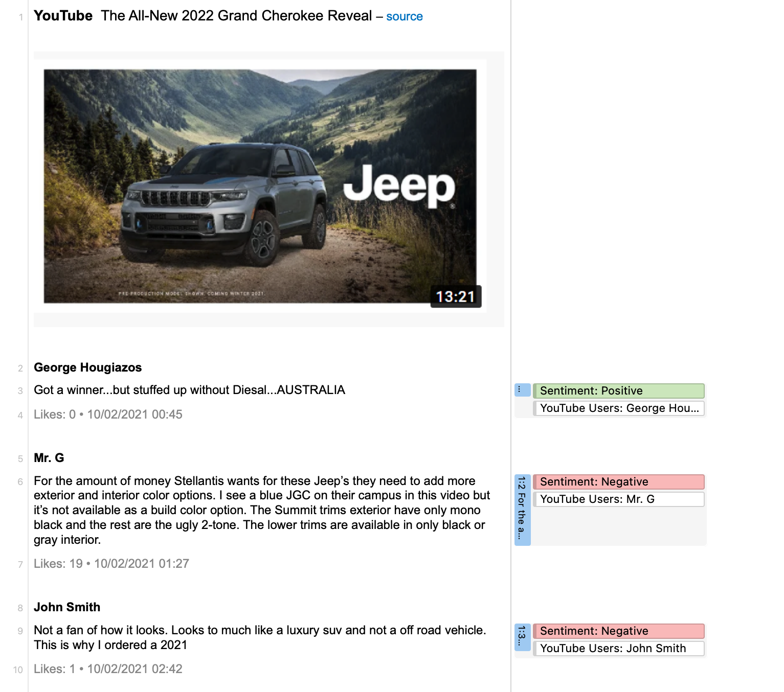
Task: Click the quotation bar labeled 1:3...
Action: tap(522, 637)
